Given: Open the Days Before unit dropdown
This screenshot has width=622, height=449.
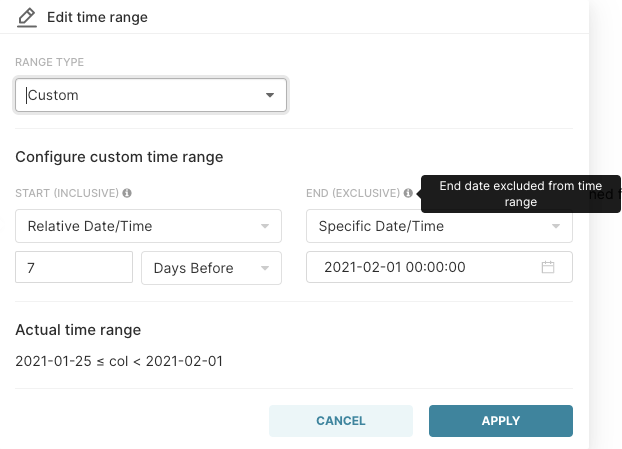Looking at the screenshot, I should click(x=211, y=268).
